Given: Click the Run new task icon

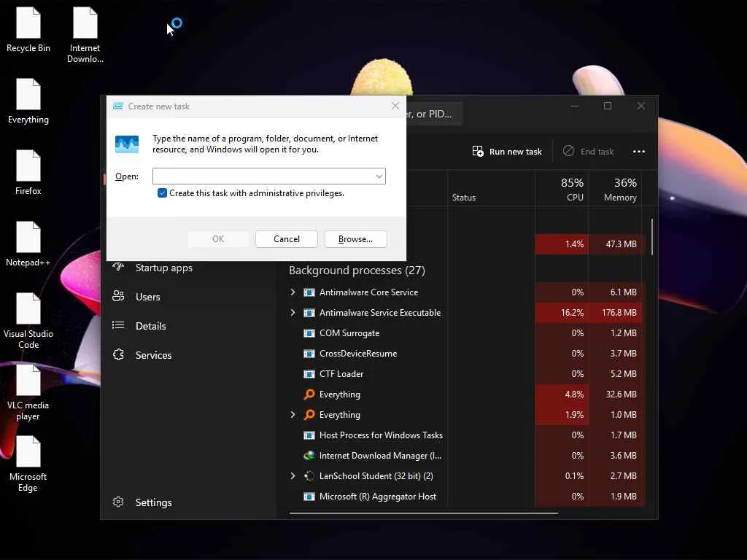Looking at the screenshot, I should [477, 152].
